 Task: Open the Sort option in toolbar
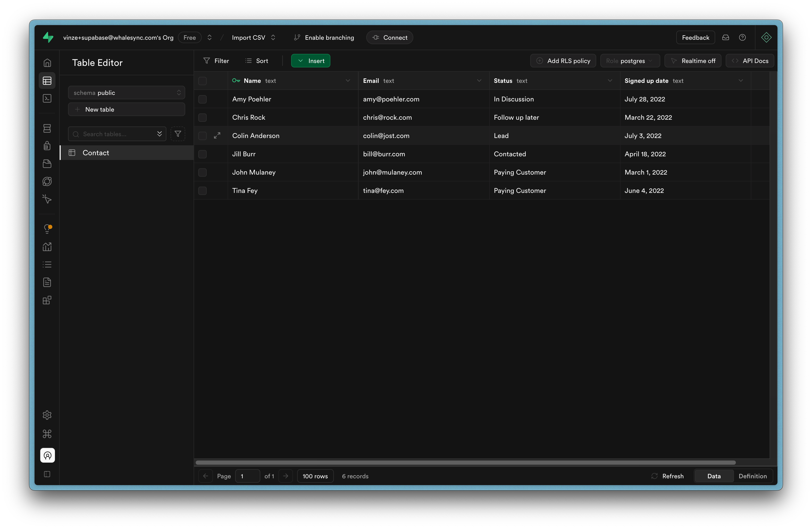(x=257, y=61)
